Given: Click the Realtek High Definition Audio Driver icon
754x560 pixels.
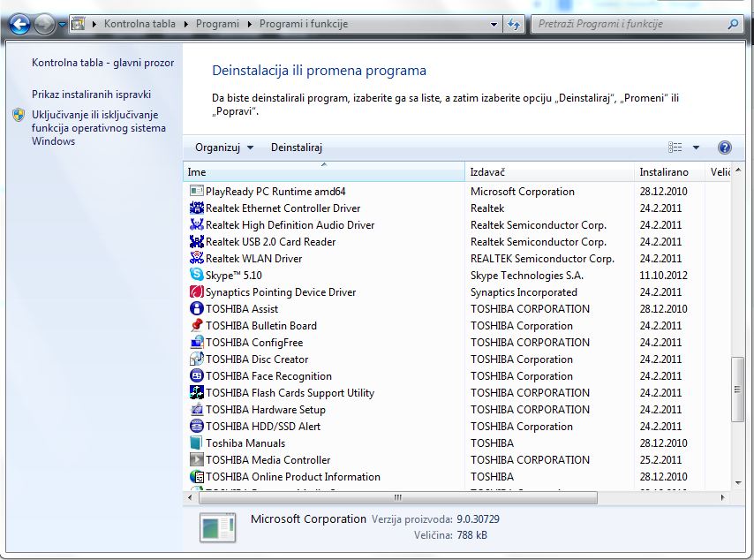Looking at the screenshot, I should pyautogui.click(x=196, y=224).
